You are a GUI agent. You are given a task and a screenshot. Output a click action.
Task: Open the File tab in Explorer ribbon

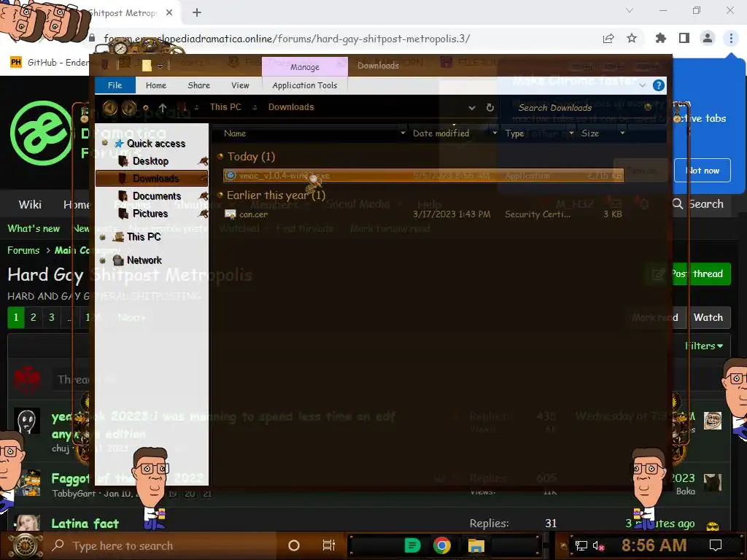pos(115,85)
